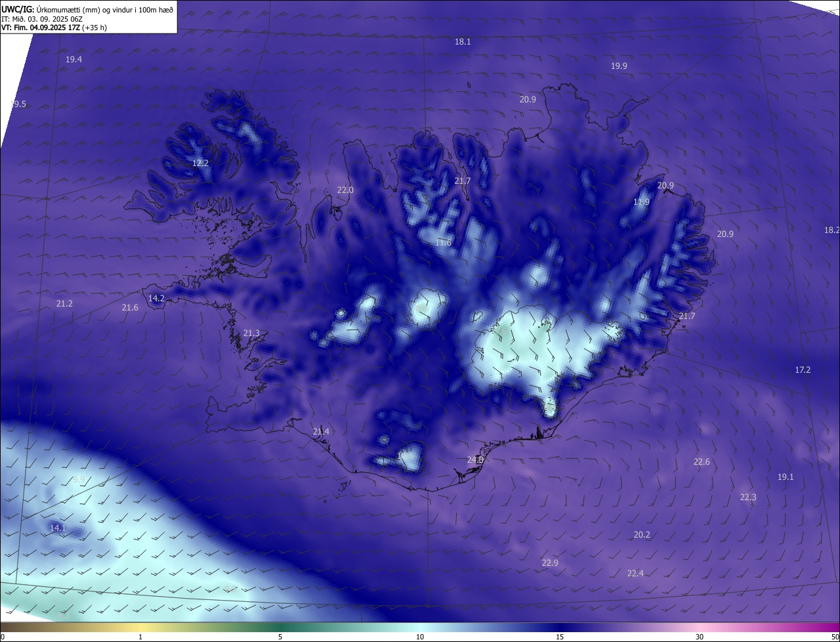Click the 24.0 value on the south coast
Image resolution: width=840 pixels, height=642 pixels.
click(475, 460)
